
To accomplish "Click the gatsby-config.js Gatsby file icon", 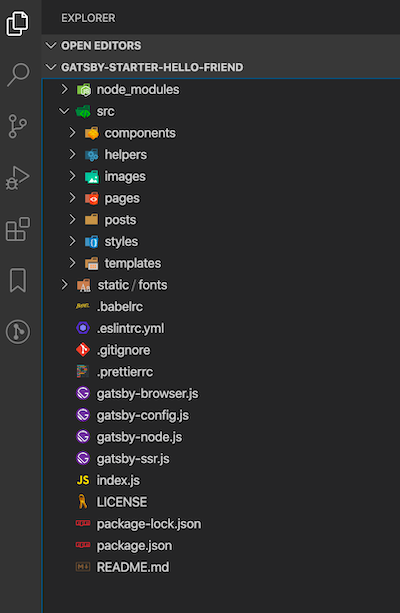I will 83,415.
